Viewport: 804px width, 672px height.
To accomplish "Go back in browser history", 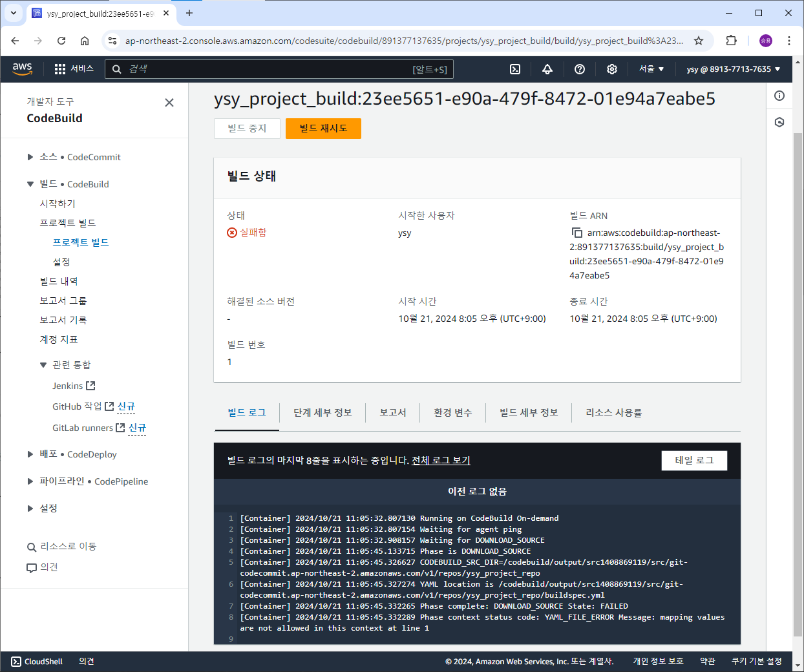I will [x=15, y=41].
